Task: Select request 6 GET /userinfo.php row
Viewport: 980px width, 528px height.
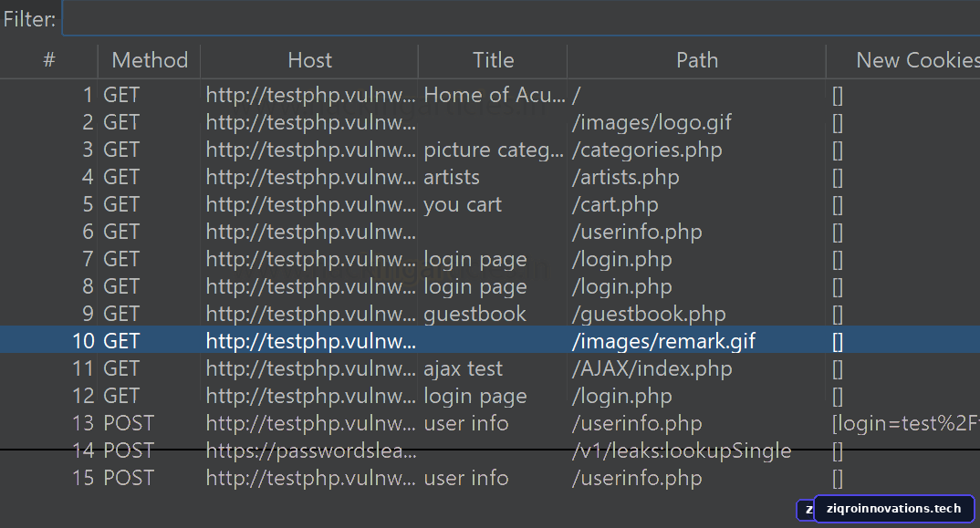Action: coord(490,233)
